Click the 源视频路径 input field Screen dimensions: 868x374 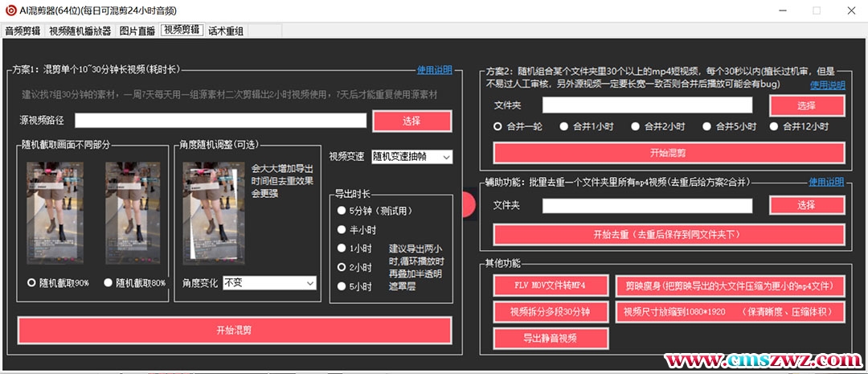pyautogui.click(x=220, y=121)
